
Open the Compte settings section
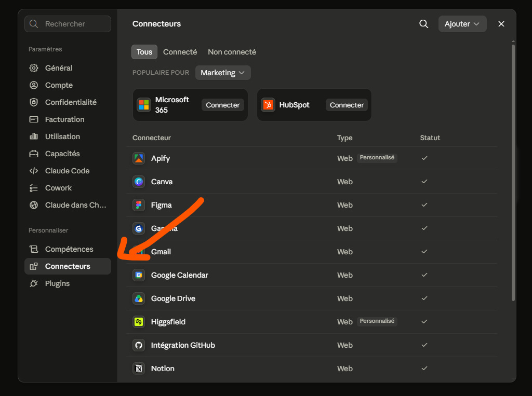click(68, 85)
